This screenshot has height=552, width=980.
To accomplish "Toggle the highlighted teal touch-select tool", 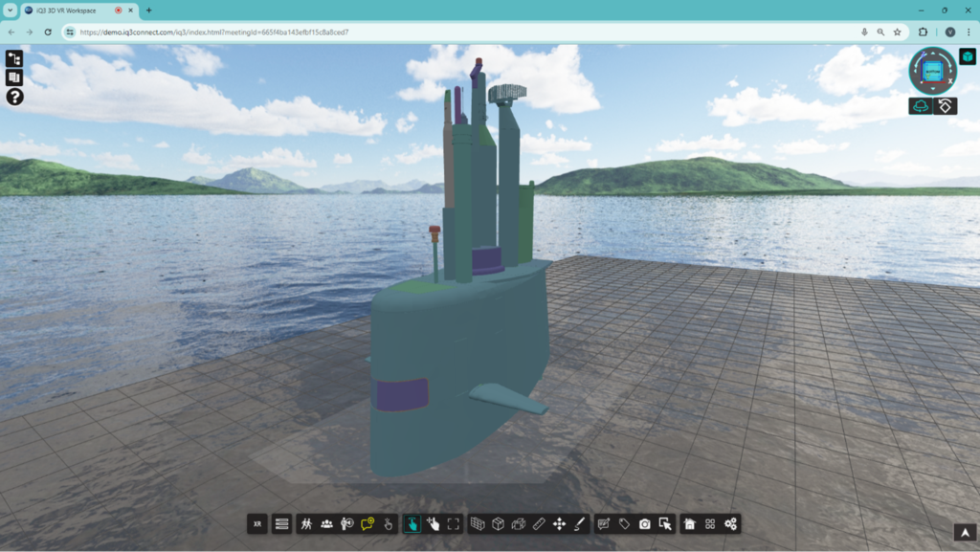I will (412, 524).
